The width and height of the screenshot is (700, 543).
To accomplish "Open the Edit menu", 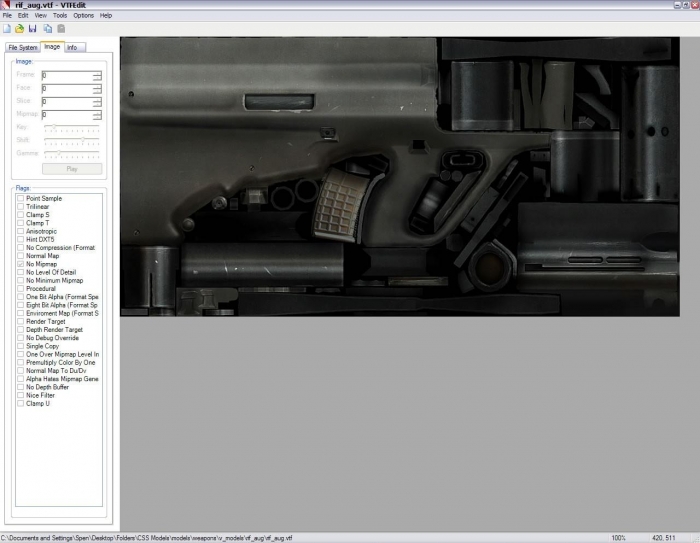I will coord(23,15).
